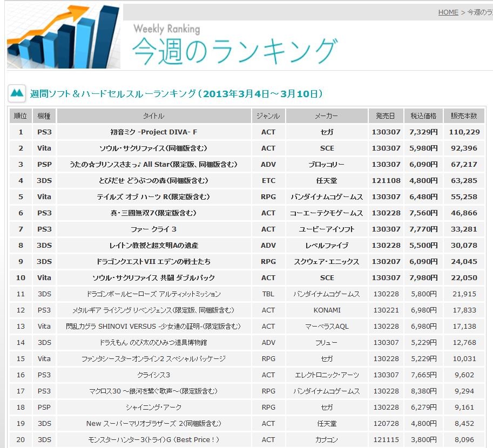Click the 発売日 column header
Image resolution: width=493 pixels, height=448 pixels.
point(386,116)
